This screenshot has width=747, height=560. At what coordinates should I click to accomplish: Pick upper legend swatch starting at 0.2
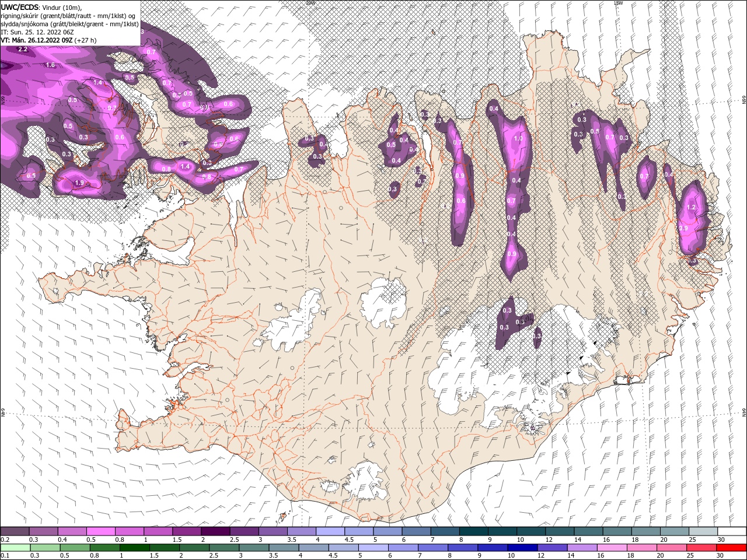[15, 531]
